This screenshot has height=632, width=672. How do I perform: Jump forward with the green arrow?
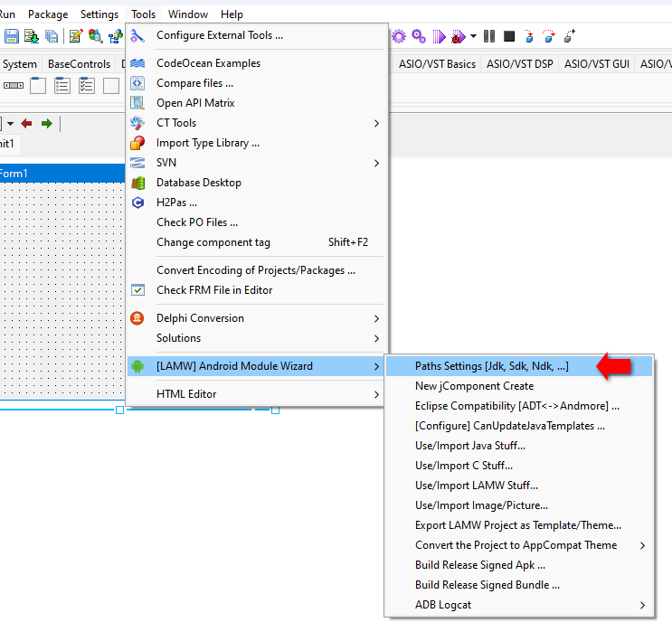pyautogui.click(x=47, y=124)
